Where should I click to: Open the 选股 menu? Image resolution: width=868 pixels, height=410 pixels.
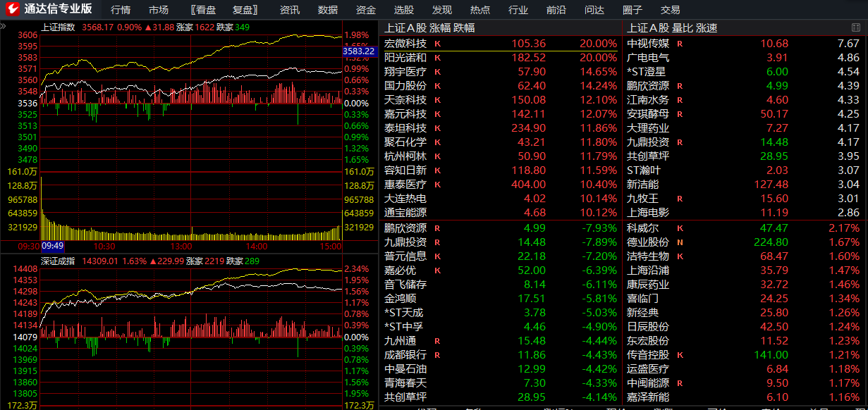point(404,10)
